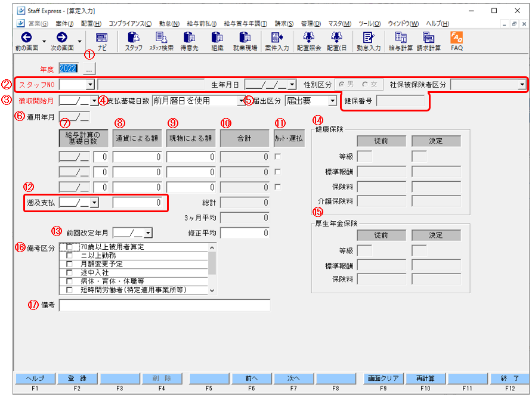Expand the 届出区分 dropdown
The image size is (532, 397).
(x=333, y=101)
